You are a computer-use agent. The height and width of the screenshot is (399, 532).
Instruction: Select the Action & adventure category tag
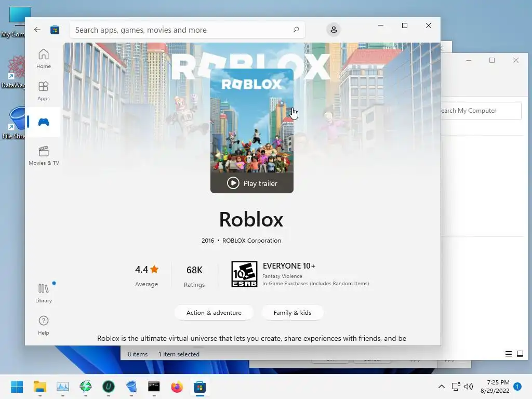coord(214,312)
